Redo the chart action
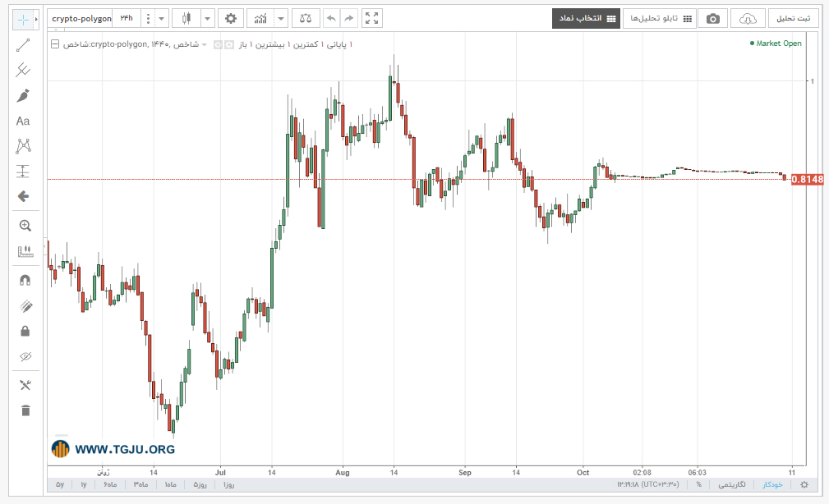 [x=349, y=19]
